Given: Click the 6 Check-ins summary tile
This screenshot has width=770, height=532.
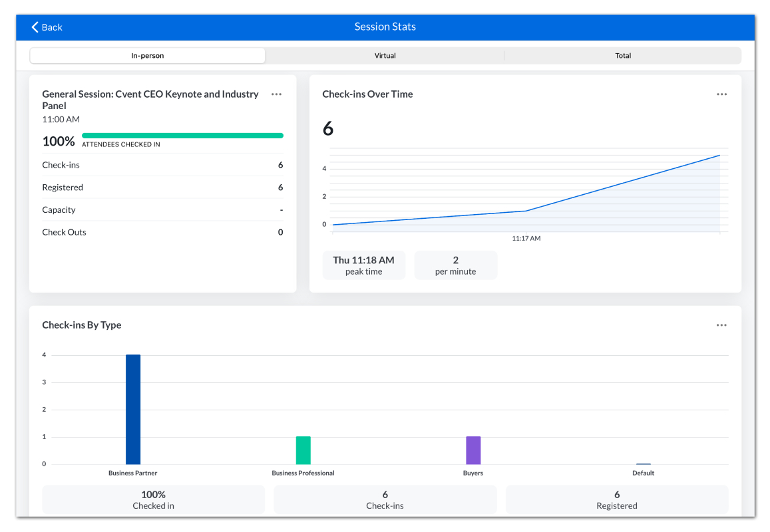Looking at the screenshot, I should (385, 499).
